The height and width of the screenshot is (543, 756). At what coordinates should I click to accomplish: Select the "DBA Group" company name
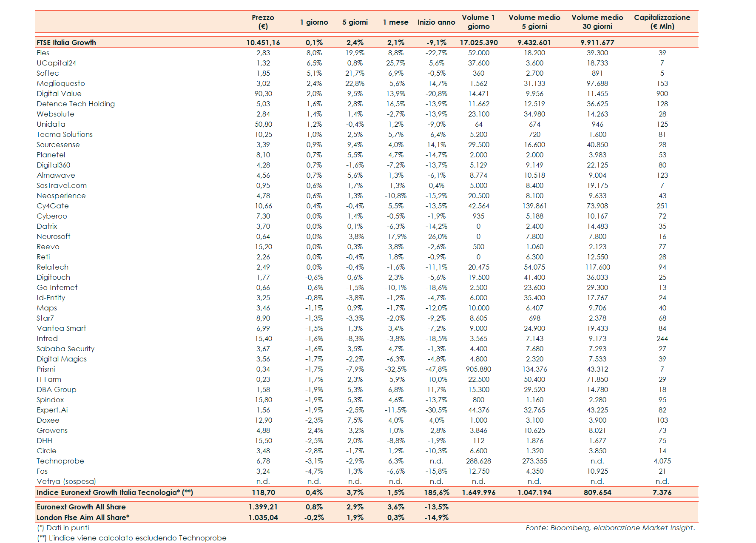(x=57, y=389)
